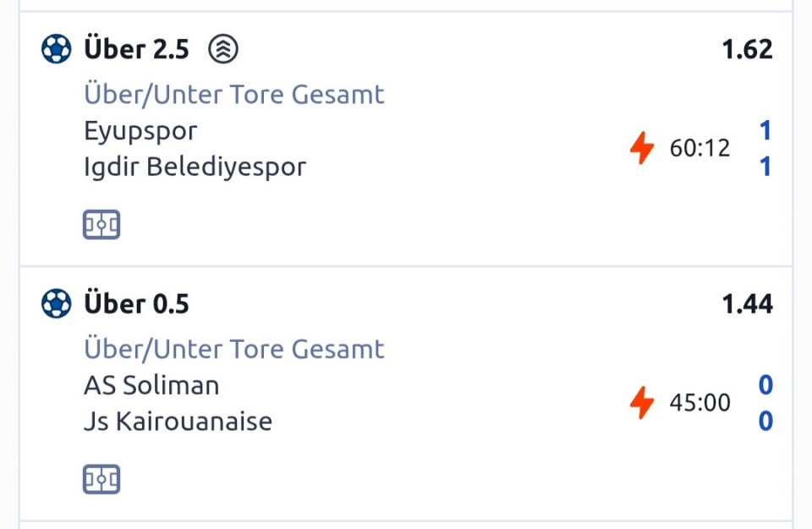812x529 pixels.
Task: Click the Igdir Belediyespor team name
Action: [195, 167]
